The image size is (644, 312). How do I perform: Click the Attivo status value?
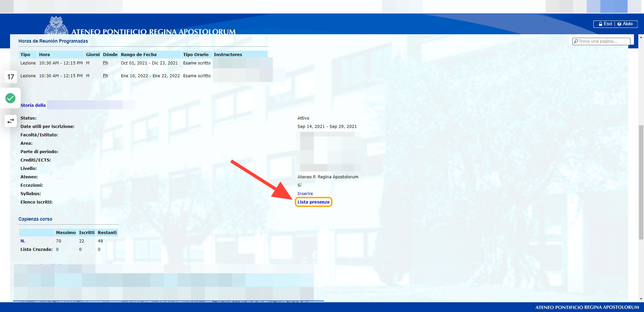[303, 118]
